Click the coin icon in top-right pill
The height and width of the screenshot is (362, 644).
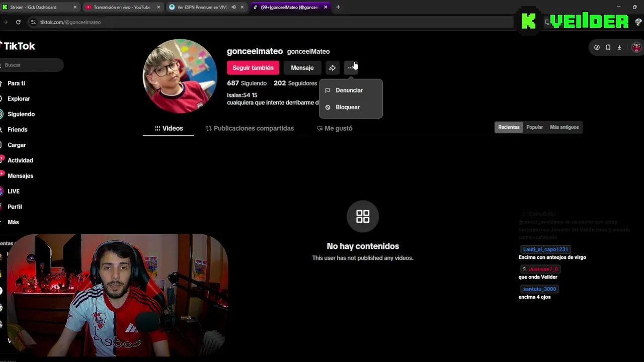click(x=597, y=47)
